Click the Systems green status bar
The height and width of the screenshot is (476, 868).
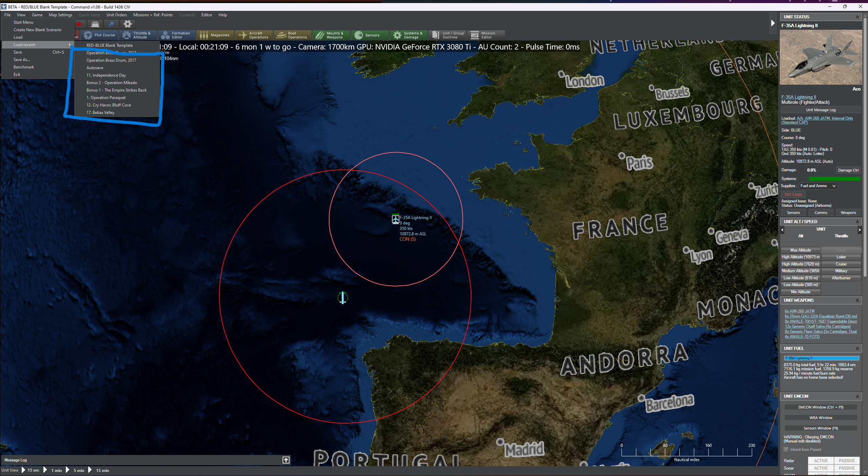pyautogui.click(x=834, y=179)
